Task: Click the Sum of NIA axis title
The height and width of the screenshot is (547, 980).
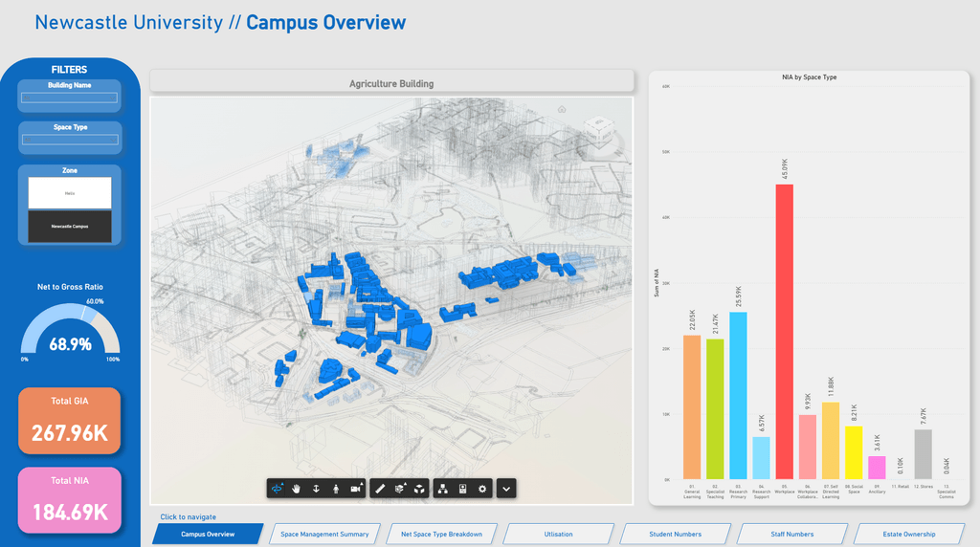Action: tap(657, 283)
